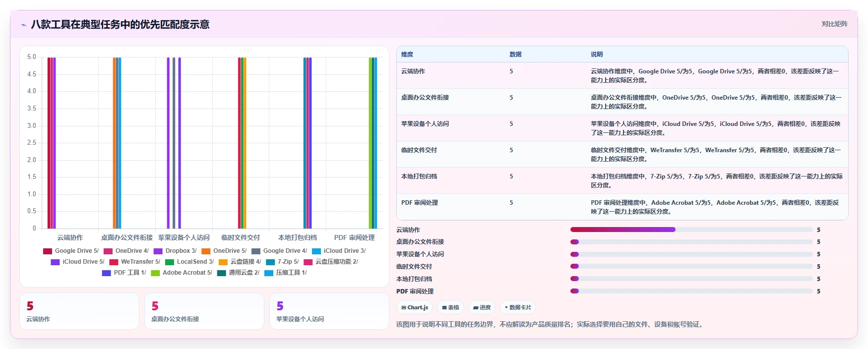
Task: Click the 本地打包归档 bar group in chart
Action: (308, 143)
